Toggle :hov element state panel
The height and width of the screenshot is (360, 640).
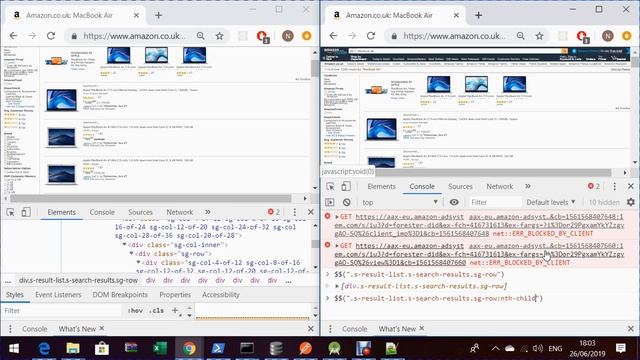point(135,311)
